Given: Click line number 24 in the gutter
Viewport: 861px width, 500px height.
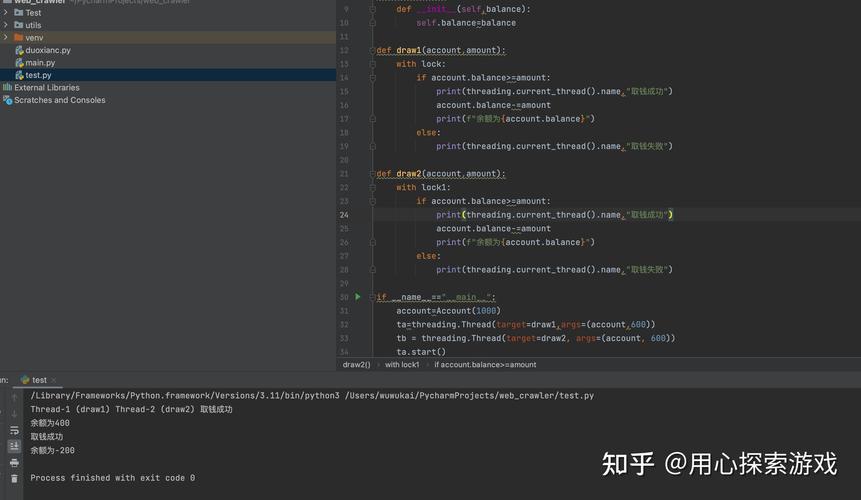Looking at the screenshot, I should tap(344, 215).
